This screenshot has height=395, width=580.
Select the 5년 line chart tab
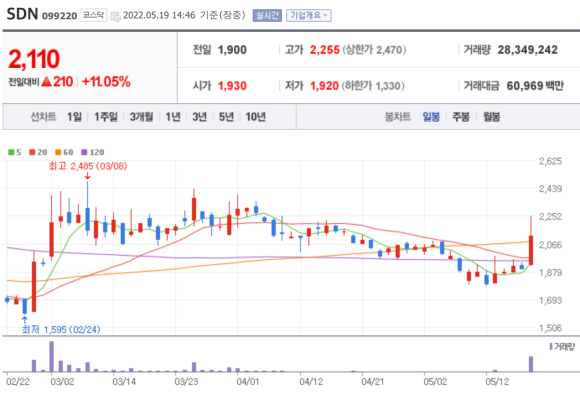pos(226,117)
